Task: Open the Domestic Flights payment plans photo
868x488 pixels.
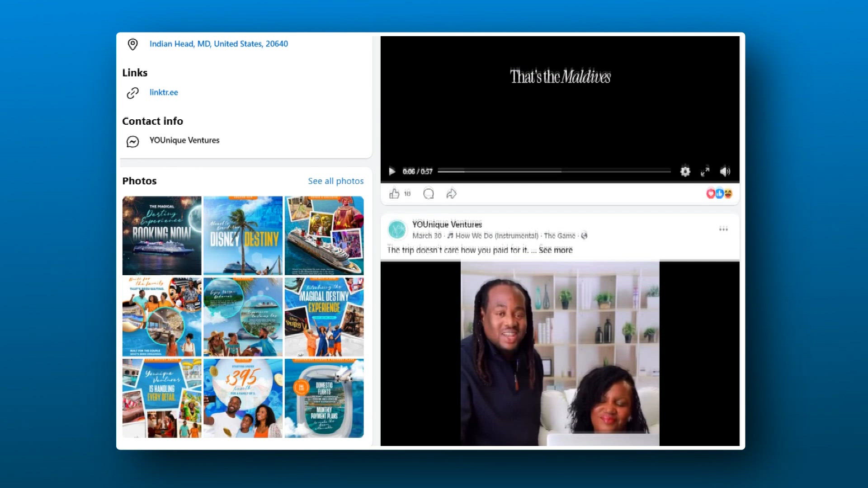Action: [324, 398]
